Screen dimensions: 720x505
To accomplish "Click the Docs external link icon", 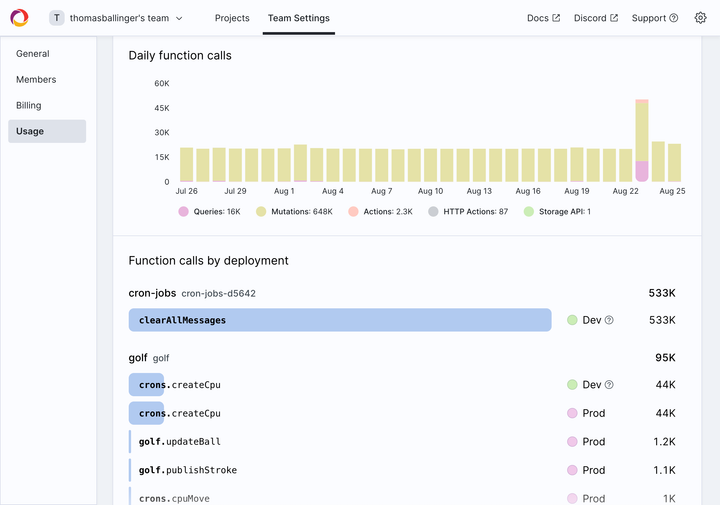I will click(556, 18).
